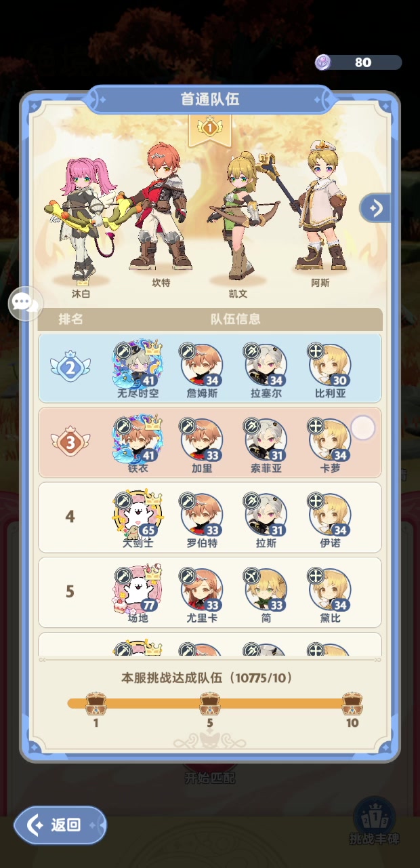This screenshot has width=420, height=868.
Task: Tap the 开始匹配 start matching button
Action: 210,778
